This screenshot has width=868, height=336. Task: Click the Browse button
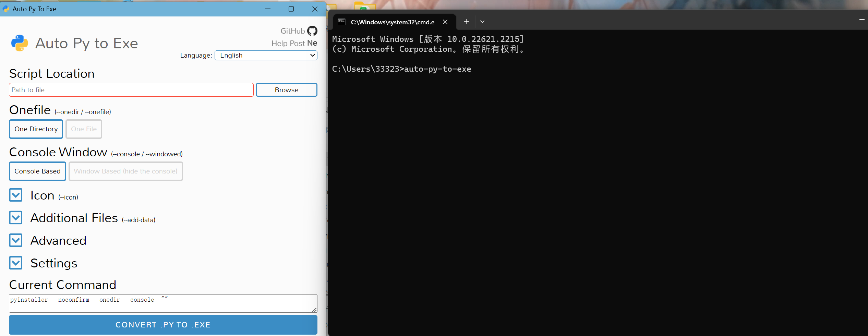click(286, 90)
